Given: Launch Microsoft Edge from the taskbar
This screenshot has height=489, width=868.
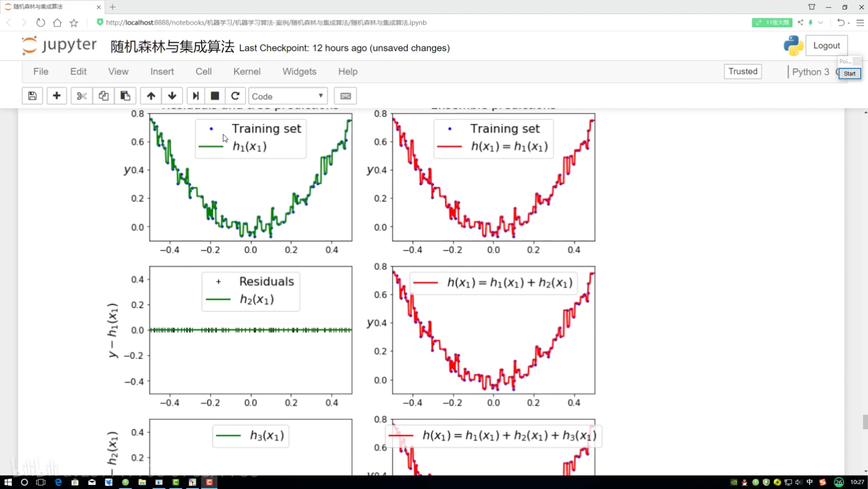Looking at the screenshot, I should pyautogui.click(x=58, y=482).
